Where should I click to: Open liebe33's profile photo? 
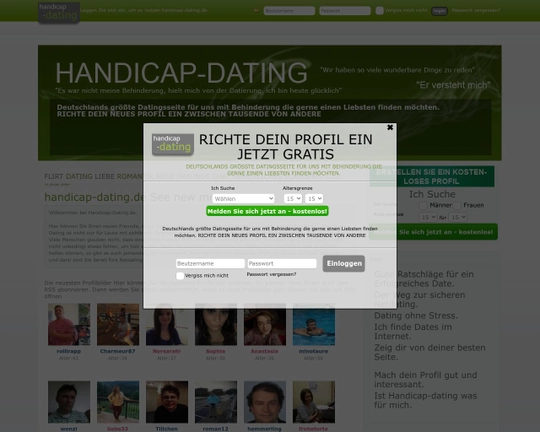tap(118, 402)
